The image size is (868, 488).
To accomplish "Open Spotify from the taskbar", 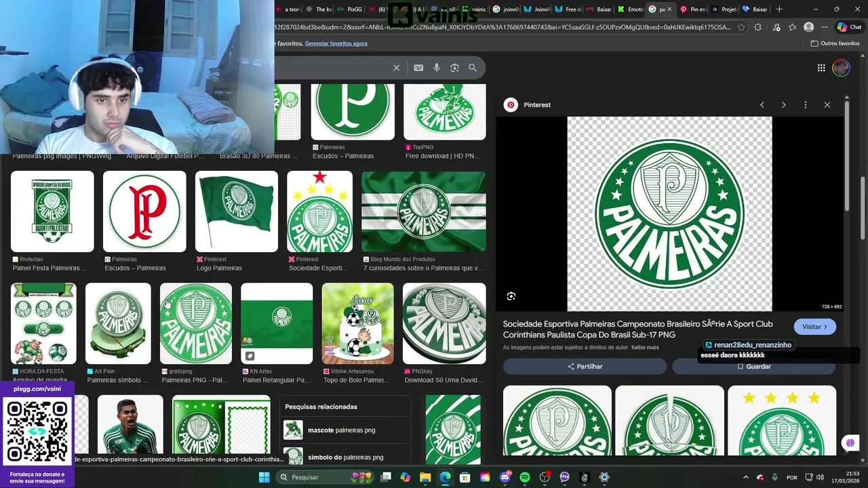I will pyautogui.click(x=525, y=477).
